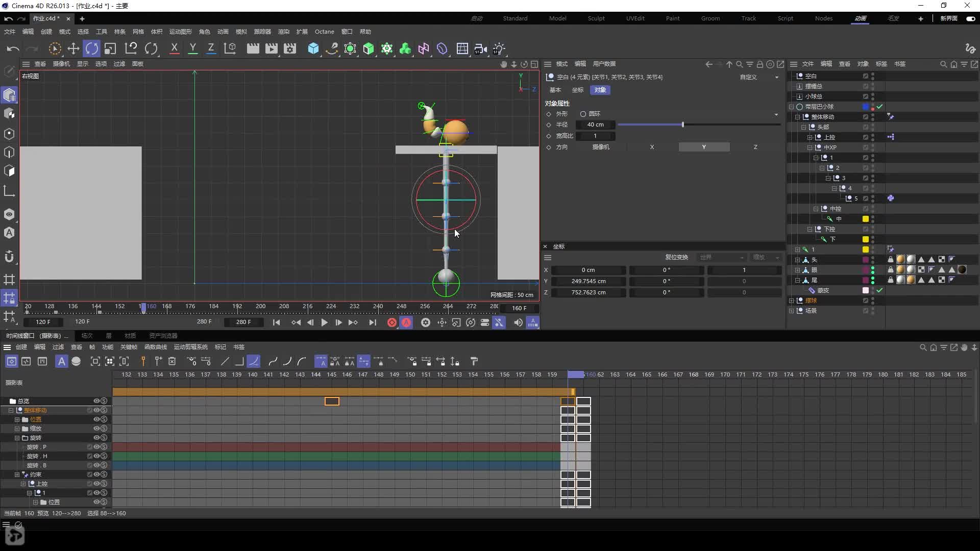Play animation forward
Viewport: 980px width, 551px height.
(324, 322)
